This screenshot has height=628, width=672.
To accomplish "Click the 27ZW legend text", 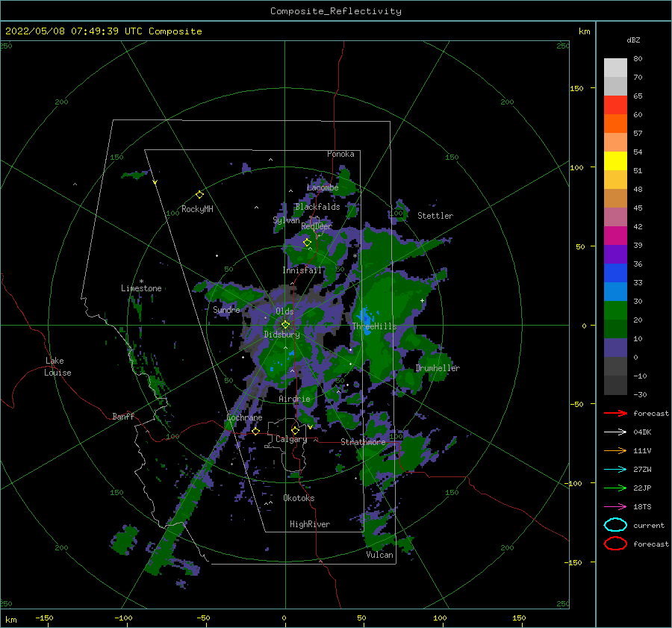I will (642, 470).
